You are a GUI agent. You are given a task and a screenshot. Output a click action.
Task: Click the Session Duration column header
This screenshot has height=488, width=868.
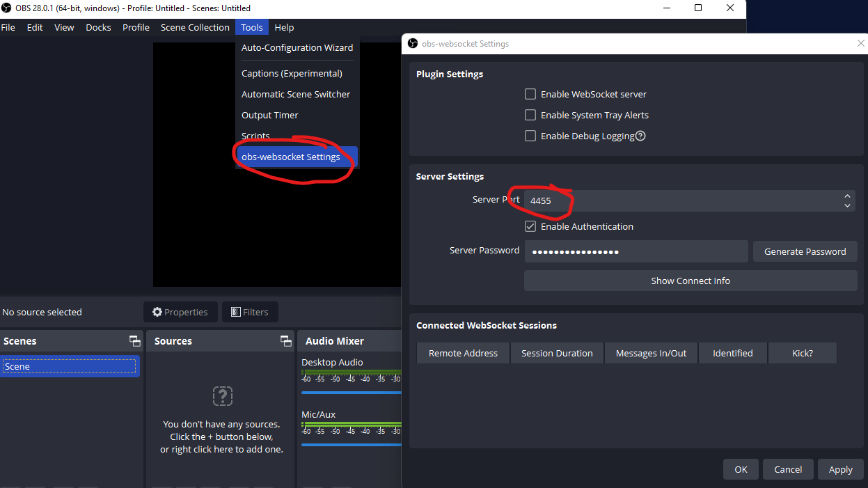(x=557, y=353)
